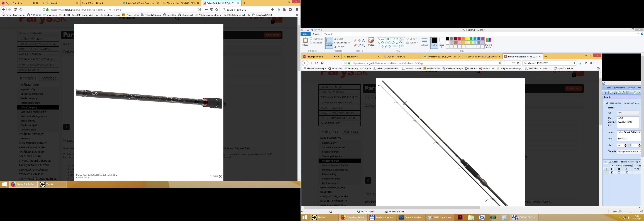Open Adobe Photoshop from the taskbar
The image size is (644, 221).
tap(411, 217)
